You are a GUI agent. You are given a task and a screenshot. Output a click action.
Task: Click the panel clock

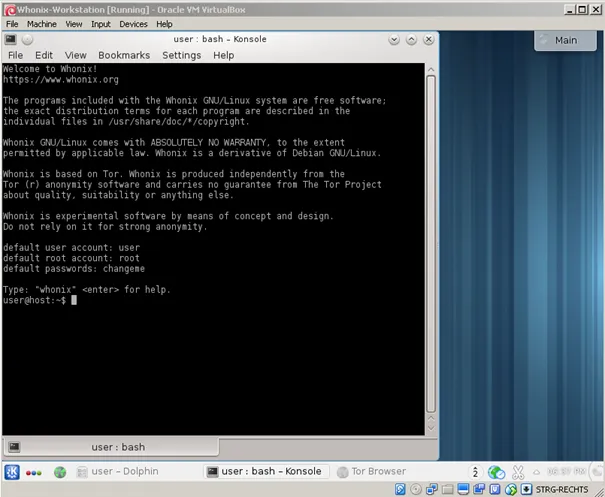point(566,471)
